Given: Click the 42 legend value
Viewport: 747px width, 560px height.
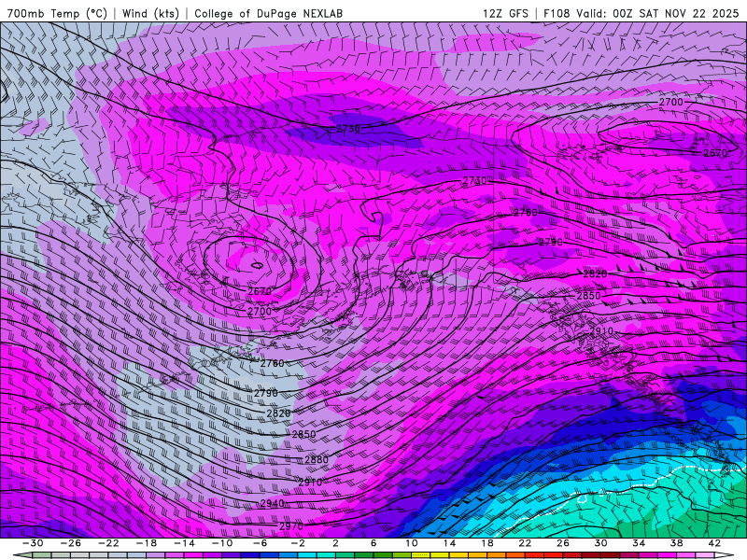Looking at the screenshot, I should (714, 543).
